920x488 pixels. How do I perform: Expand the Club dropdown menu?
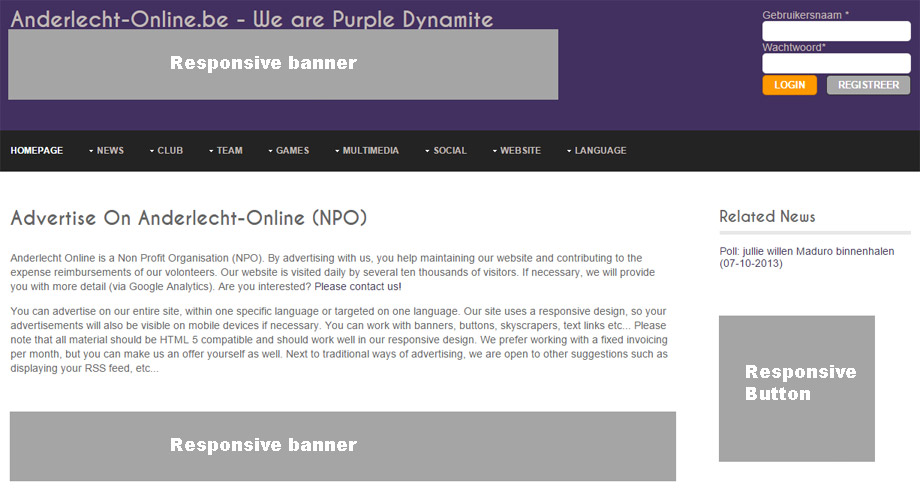[166, 151]
